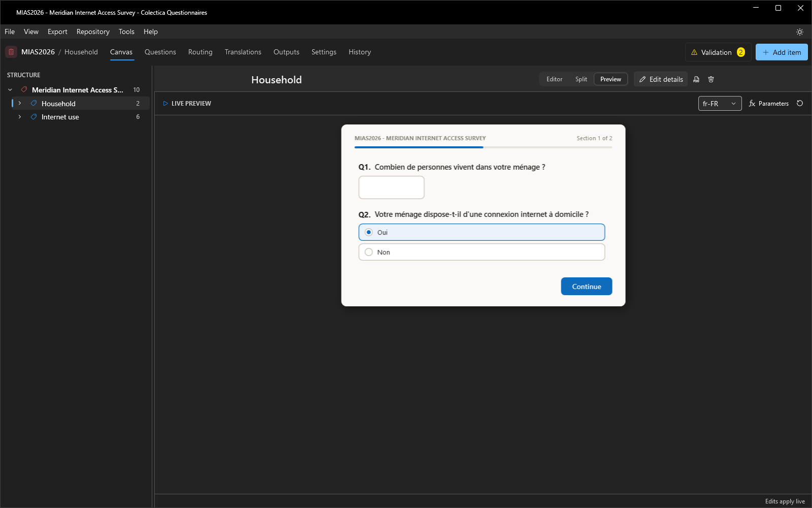
Task: Switch view mode to Preview
Action: pos(611,79)
